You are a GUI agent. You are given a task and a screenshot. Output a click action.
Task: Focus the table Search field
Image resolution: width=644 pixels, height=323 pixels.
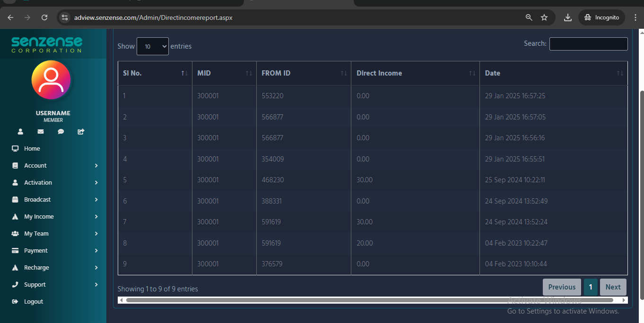tap(588, 44)
